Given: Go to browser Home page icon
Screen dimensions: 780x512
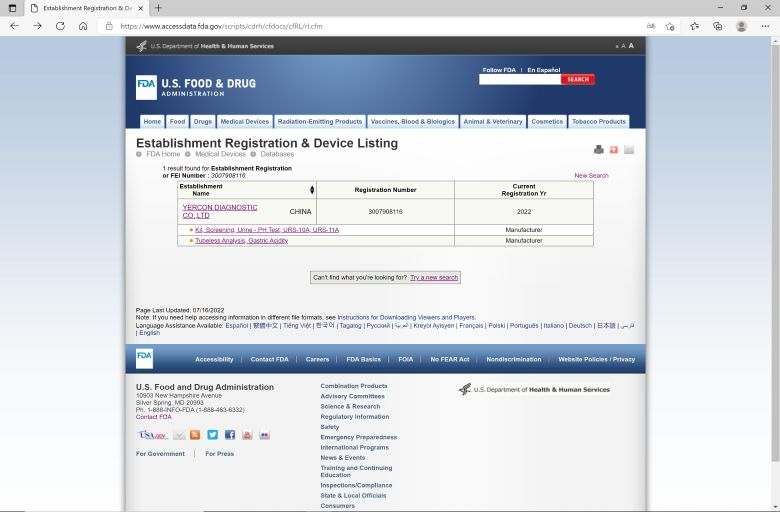Looking at the screenshot, I should tap(83, 26).
